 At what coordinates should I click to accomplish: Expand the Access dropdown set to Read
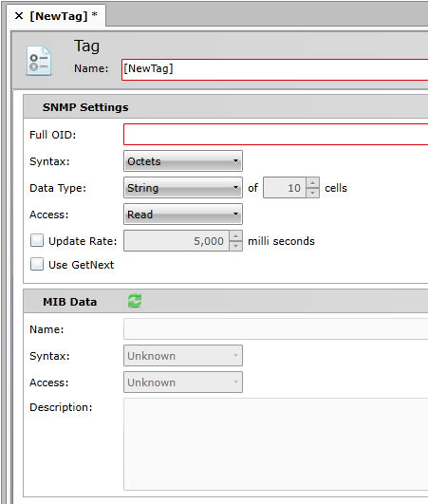tap(183, 215)
